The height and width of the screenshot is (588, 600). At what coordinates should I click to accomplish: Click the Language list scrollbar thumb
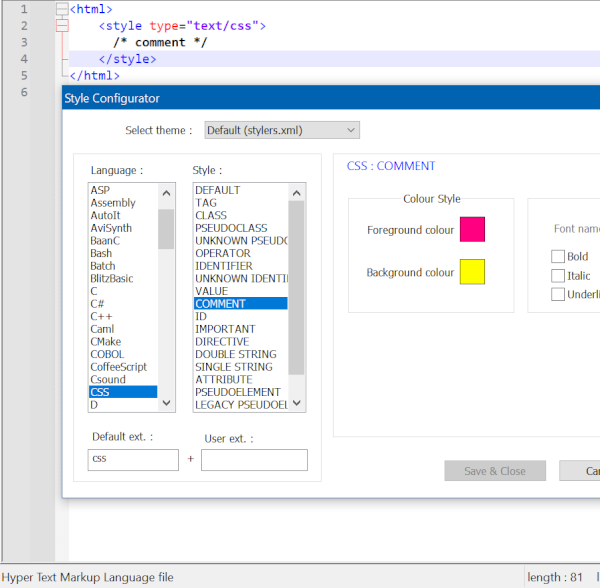click(166, 229)
